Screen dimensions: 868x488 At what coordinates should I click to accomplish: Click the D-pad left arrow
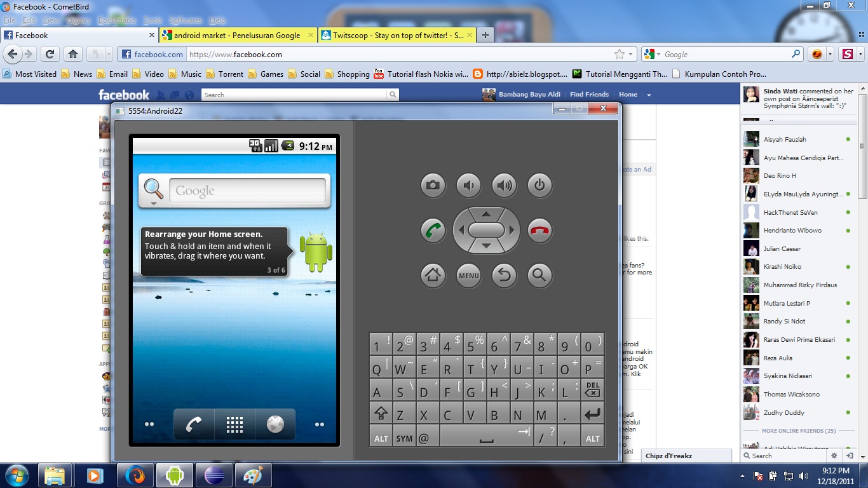pyautogui.click(x=461, y=230)
